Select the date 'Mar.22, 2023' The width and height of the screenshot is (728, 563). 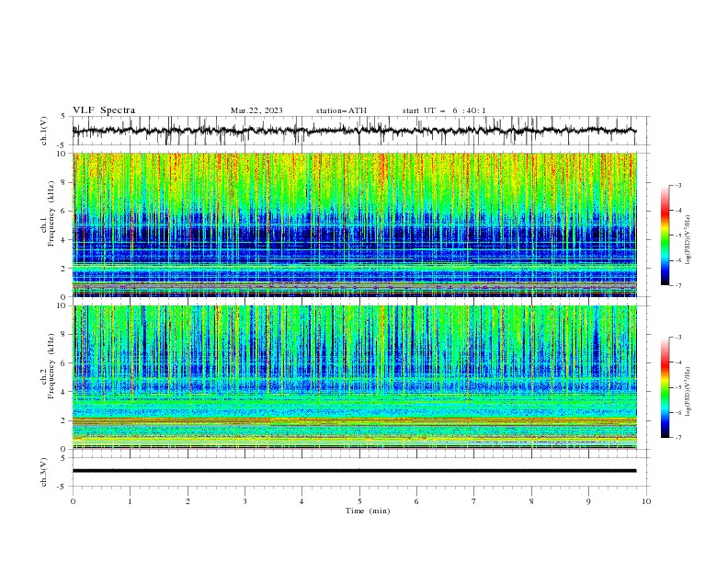click(x=256, y=110)
